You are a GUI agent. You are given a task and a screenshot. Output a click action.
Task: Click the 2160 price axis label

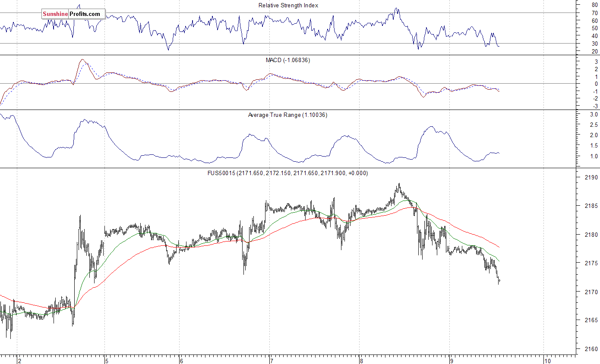(592, 349)
